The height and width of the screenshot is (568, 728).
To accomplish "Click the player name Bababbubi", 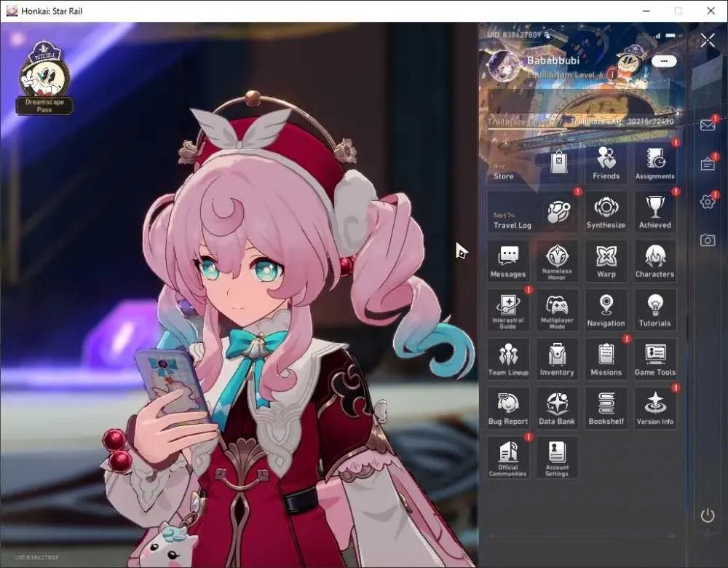I will [553, 61].
